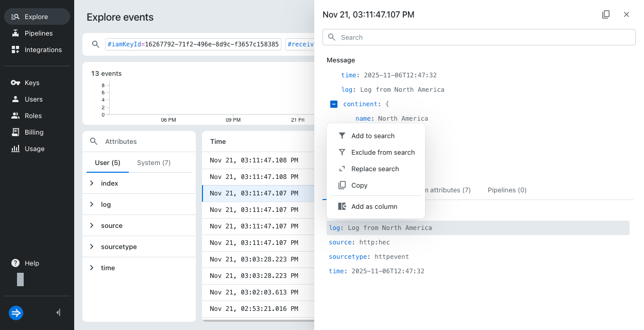Open Integrations from the sidebar icon
This screenshot has height=330, width=644.
tap(15, 50)
